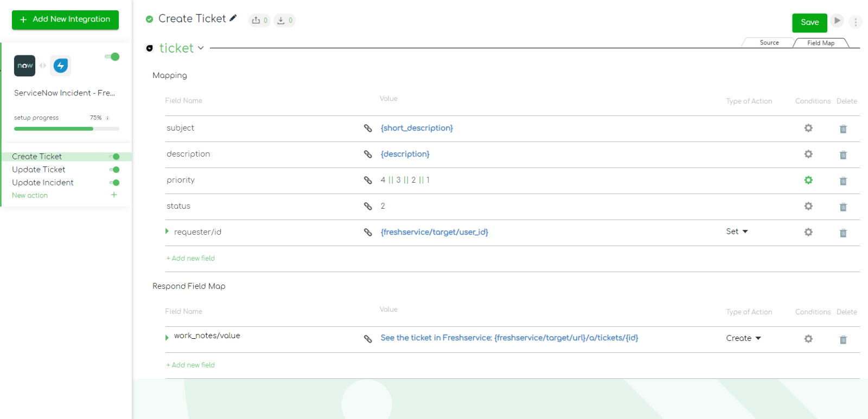Image resolution: width=868 pixels, height=419 pixels.
Task: Edit the Create Ticket title with pencil icon
Action: [x=233, y=18]
